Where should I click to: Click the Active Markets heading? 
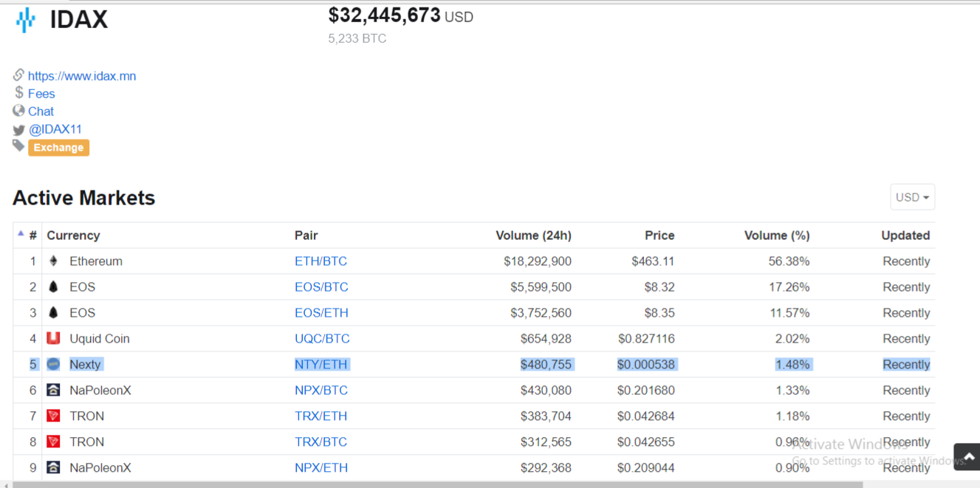point(84,198)
